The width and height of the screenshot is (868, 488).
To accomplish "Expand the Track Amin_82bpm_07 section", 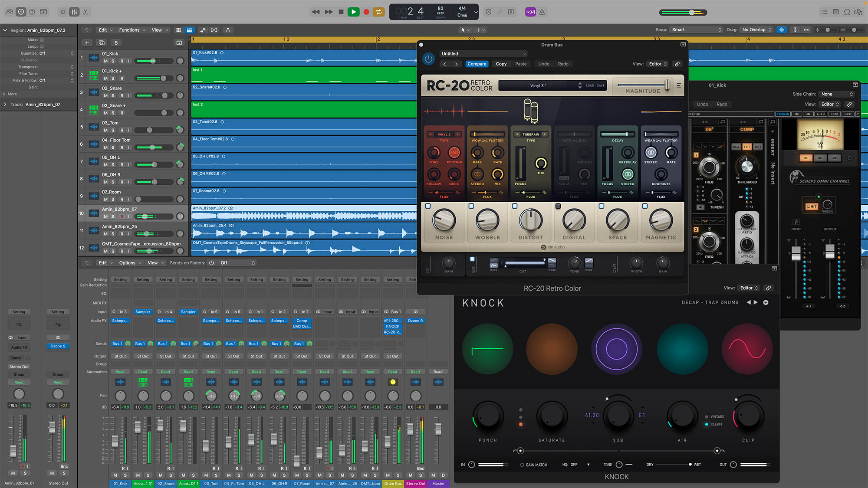I will (x=5, y=105).
